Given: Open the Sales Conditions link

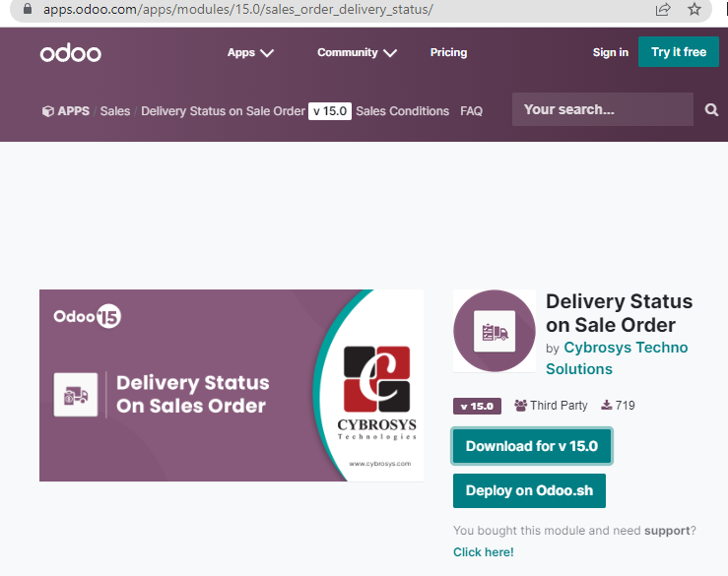Looking at the screenshot, I should click(403, 111).
